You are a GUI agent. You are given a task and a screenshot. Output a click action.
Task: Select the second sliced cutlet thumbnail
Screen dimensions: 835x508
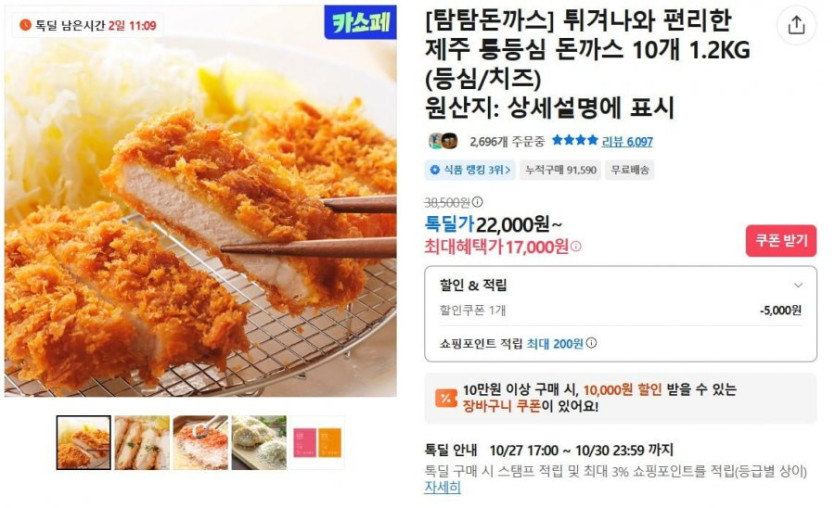coord(142,443)
